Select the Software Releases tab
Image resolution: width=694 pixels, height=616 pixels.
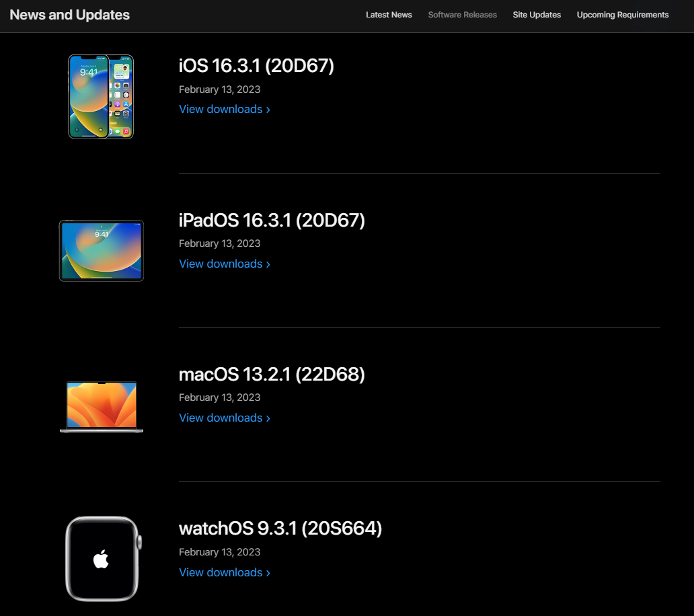point(462,15)
